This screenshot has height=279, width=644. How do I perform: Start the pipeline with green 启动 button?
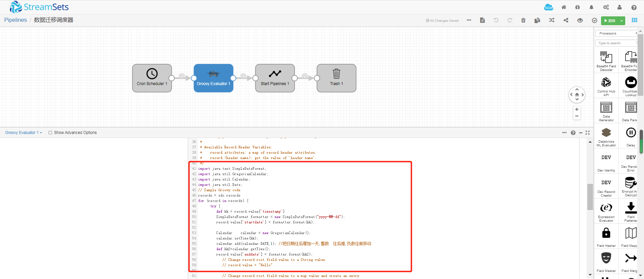609,21
